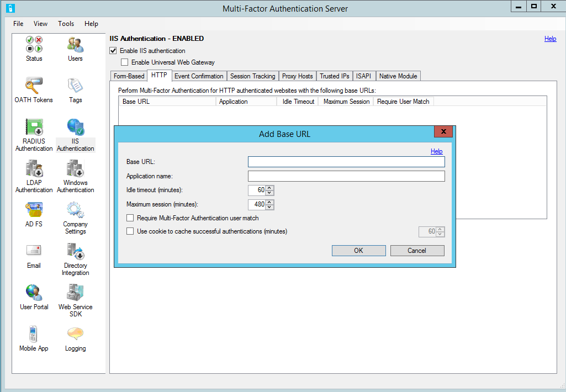Increase Maximum session minutes

(x=269, y=202)
